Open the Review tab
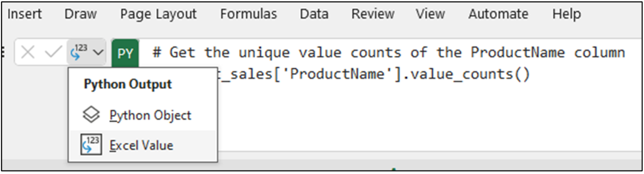Image resolution: width=644 pixels, height=174 pixels. 372,14
